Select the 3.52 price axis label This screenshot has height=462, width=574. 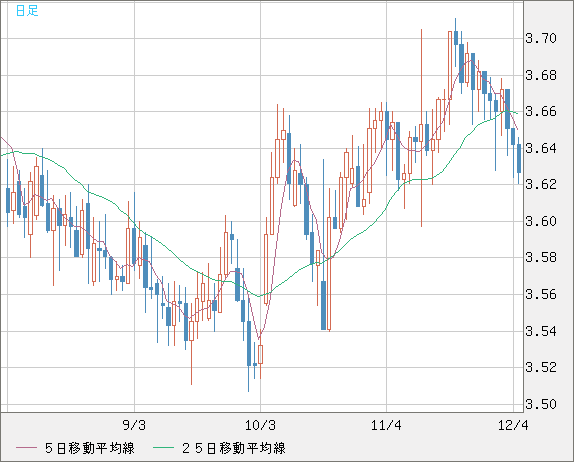tap(541, 367)
